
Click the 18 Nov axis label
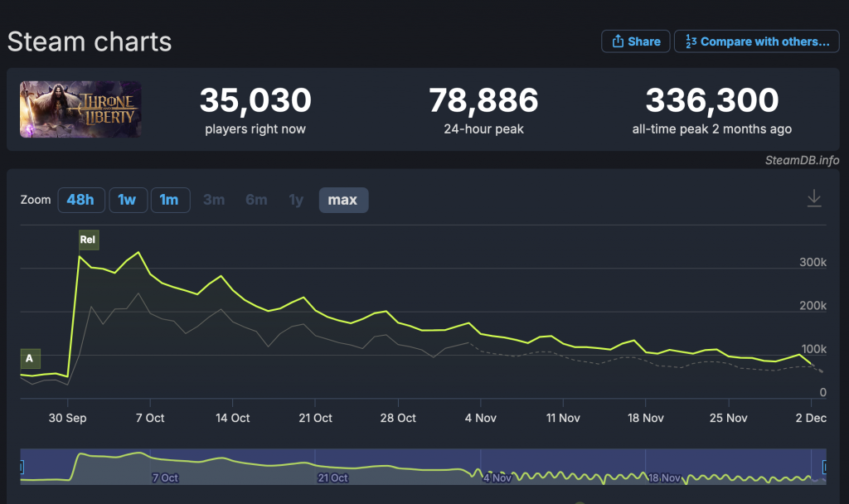(645, 418)
